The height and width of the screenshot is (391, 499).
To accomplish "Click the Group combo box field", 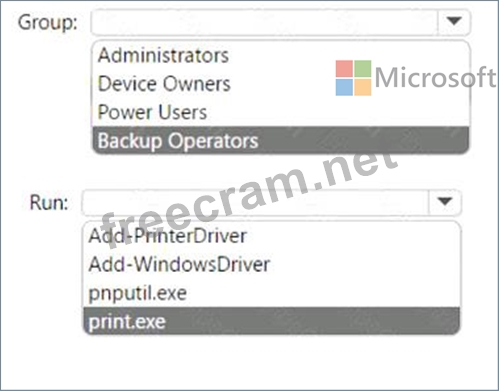I will tap(281, 22).
